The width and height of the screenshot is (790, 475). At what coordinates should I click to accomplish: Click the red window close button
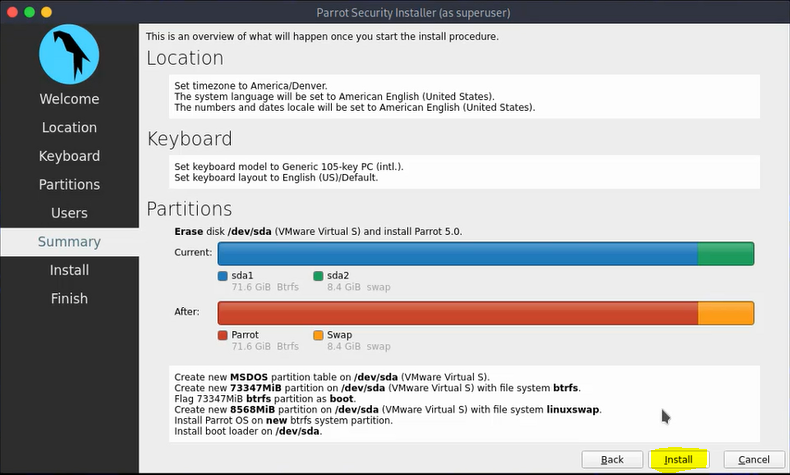(13, 12)
